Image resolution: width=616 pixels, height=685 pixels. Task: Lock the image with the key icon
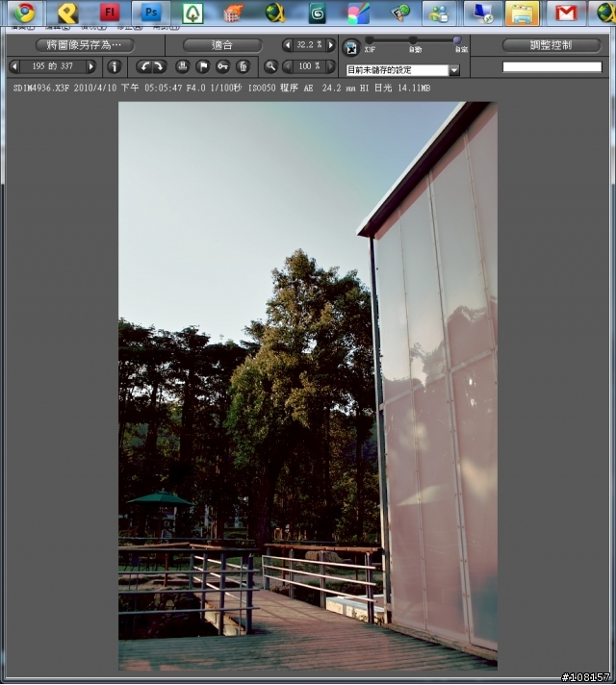[223, 66]
